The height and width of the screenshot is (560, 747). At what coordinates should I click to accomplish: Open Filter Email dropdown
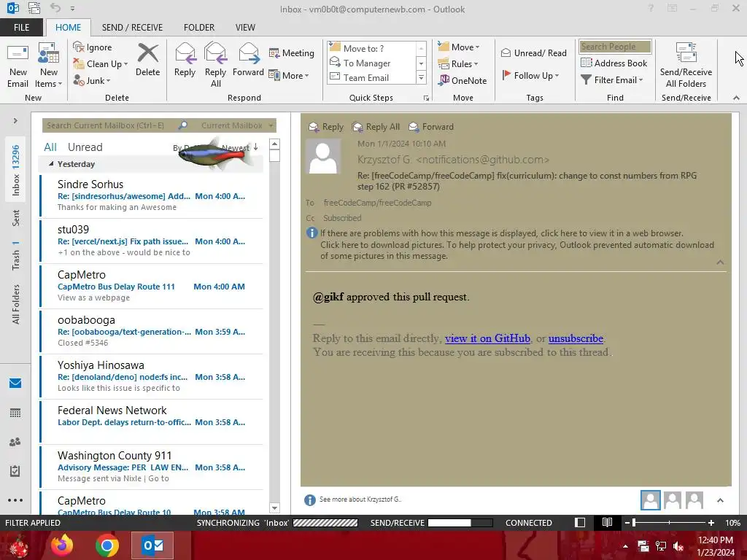[x=612, y=80]
